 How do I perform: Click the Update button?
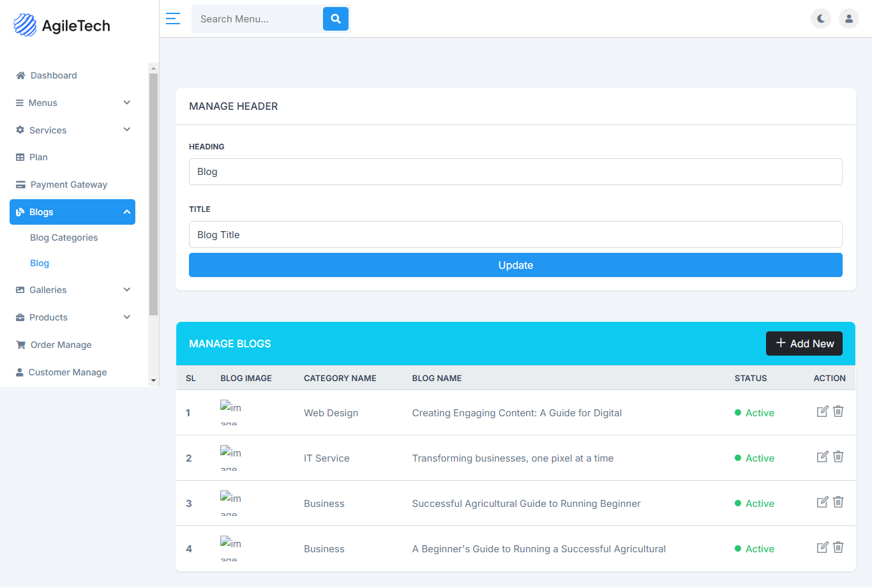click(x=516, y=265)
